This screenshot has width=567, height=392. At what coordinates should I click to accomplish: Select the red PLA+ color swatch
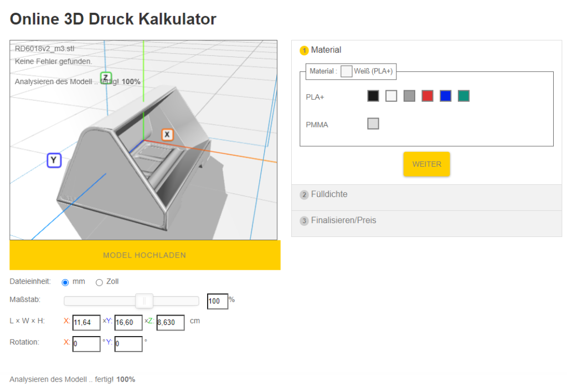coord(427,96)
